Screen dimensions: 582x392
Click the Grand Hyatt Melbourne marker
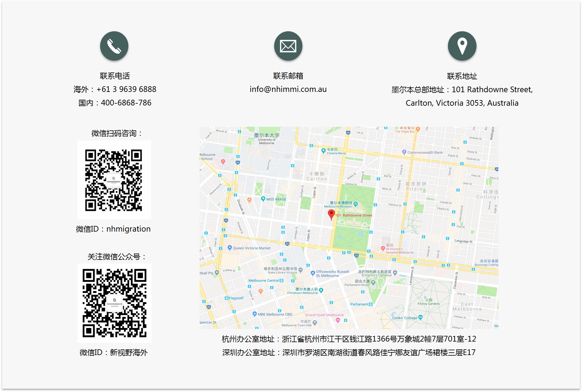coord(338,320)
